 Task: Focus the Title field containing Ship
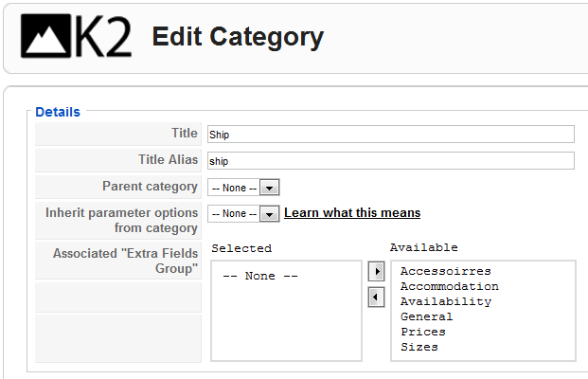pos(391,134)
